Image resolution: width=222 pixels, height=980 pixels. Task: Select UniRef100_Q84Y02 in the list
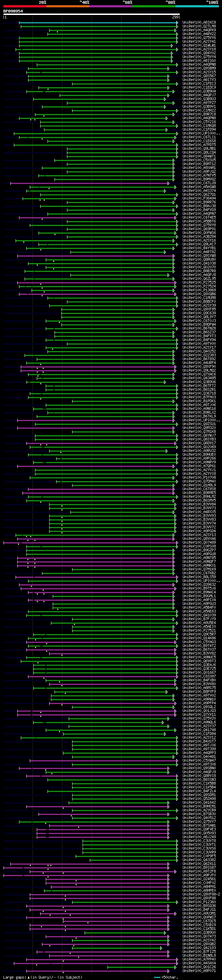coord(199,53)
